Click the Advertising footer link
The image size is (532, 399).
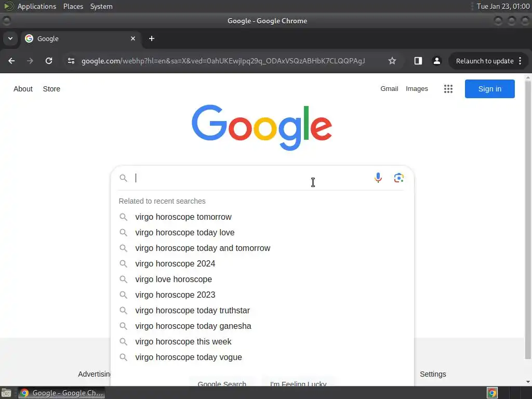pyautogui.click(x=95, y=374)
